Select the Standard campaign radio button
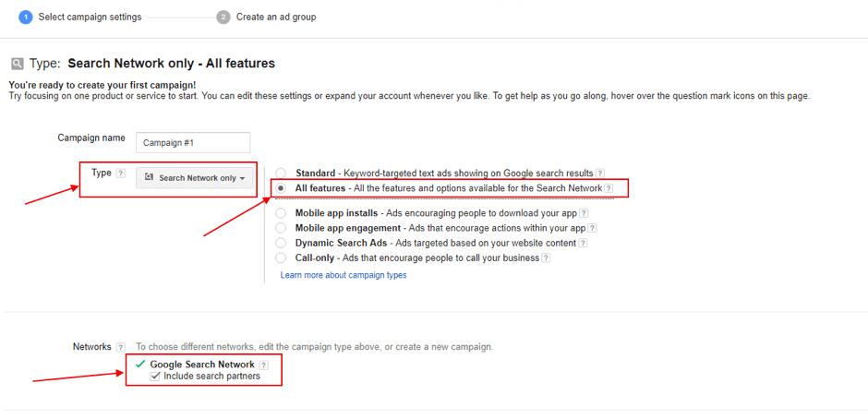 281,174
